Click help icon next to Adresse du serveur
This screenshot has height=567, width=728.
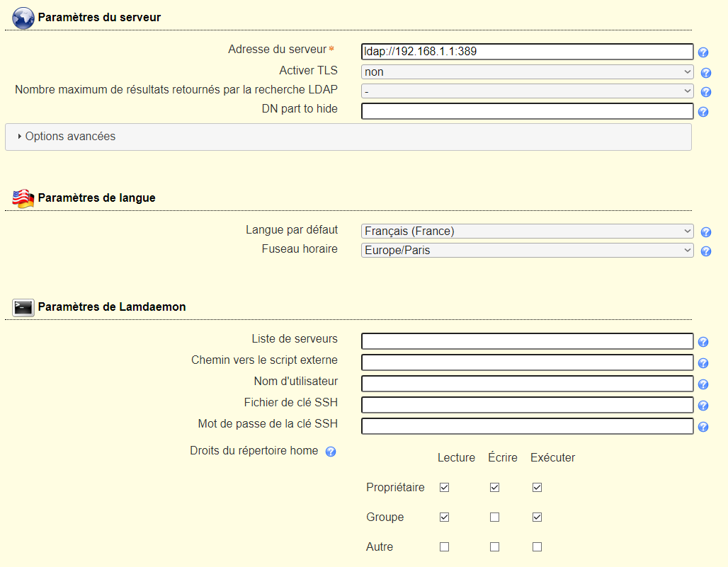click(703, 52)
